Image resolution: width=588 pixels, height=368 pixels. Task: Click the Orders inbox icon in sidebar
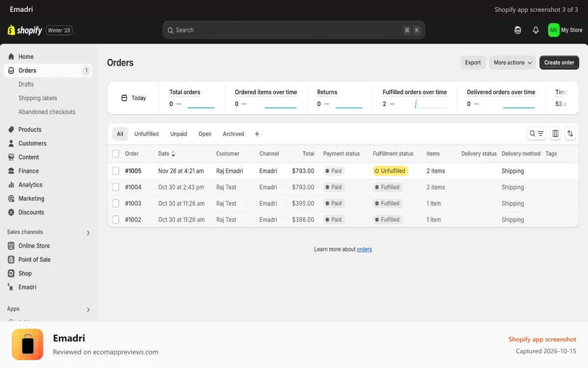11,70
